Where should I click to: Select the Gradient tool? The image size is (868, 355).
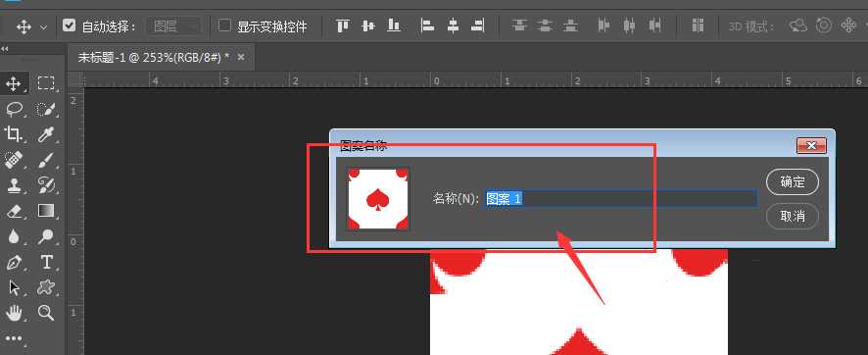tap(46, 211)
